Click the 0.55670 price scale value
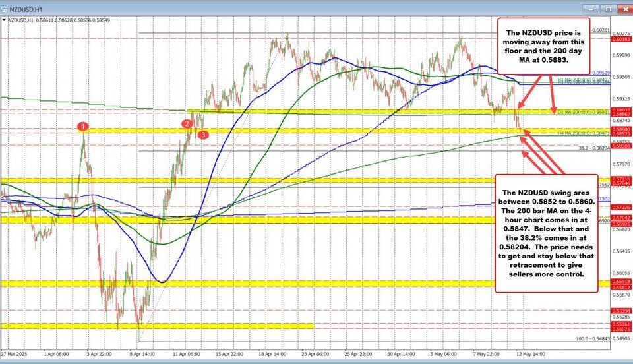 point(621,295)
